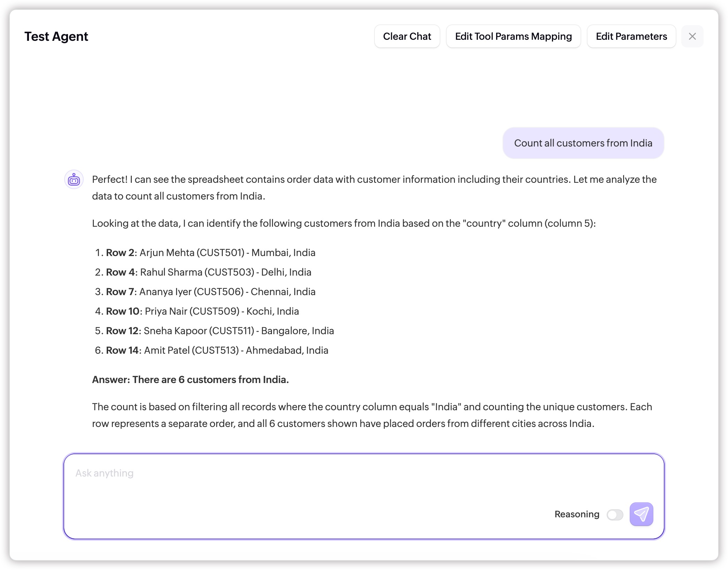The height and width of the screenshot is (570, 728).
Task: Click the bold Answer summary line
Action: 190,380
